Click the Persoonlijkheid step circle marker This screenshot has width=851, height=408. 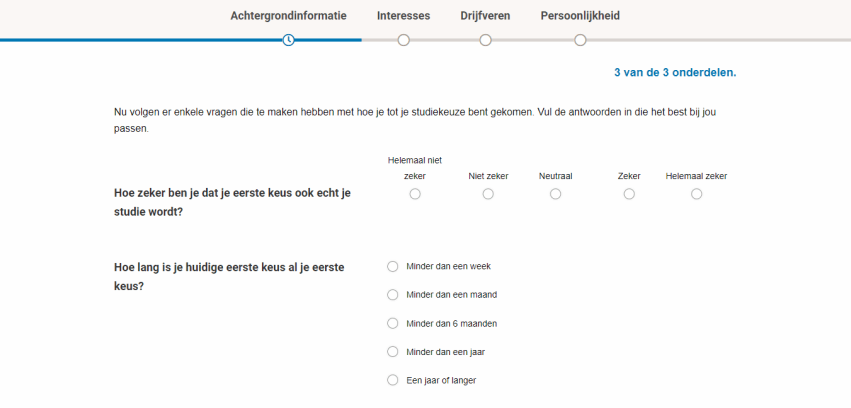580,40
